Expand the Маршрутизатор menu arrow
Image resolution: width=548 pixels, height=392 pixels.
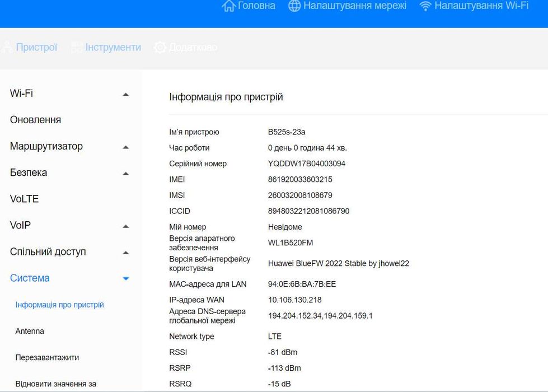pos(126,147)
